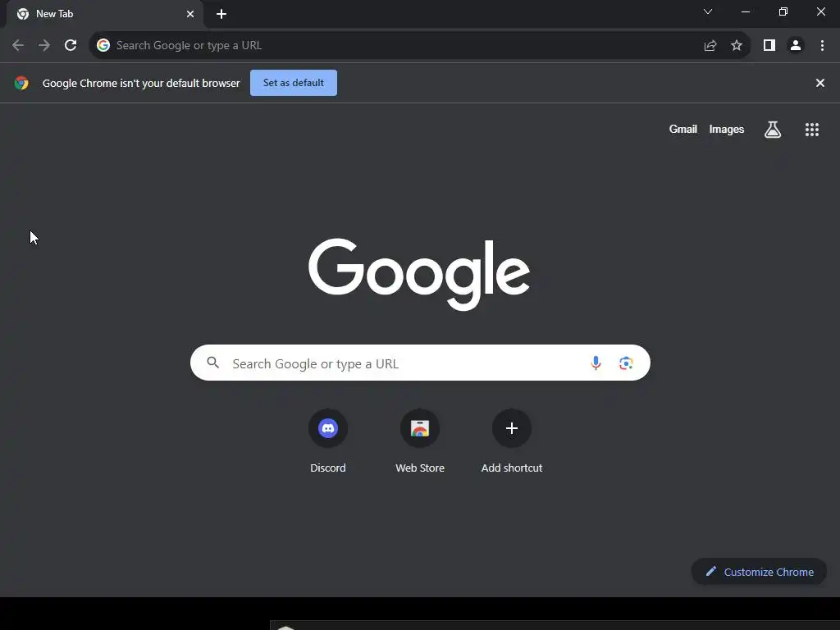The width and height of the screenshot is (840, 630).
Task: Dismiss the default browser notification bar
Action: 820,83
